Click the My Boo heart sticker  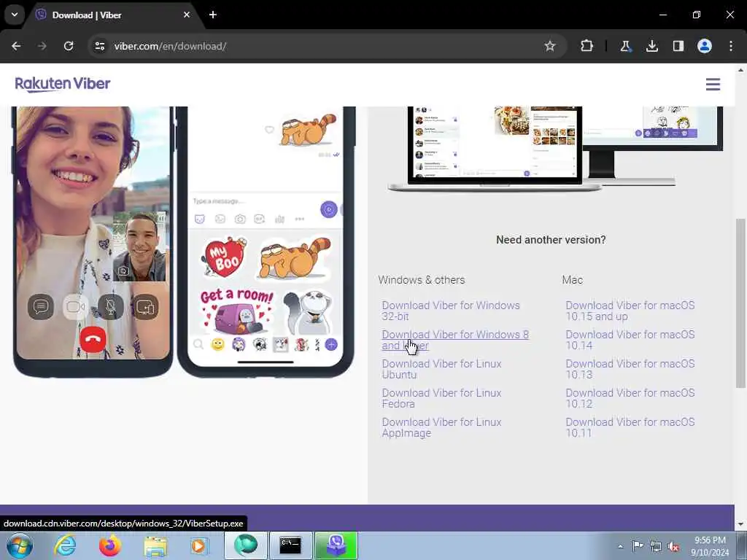click(x=225, y=257)
